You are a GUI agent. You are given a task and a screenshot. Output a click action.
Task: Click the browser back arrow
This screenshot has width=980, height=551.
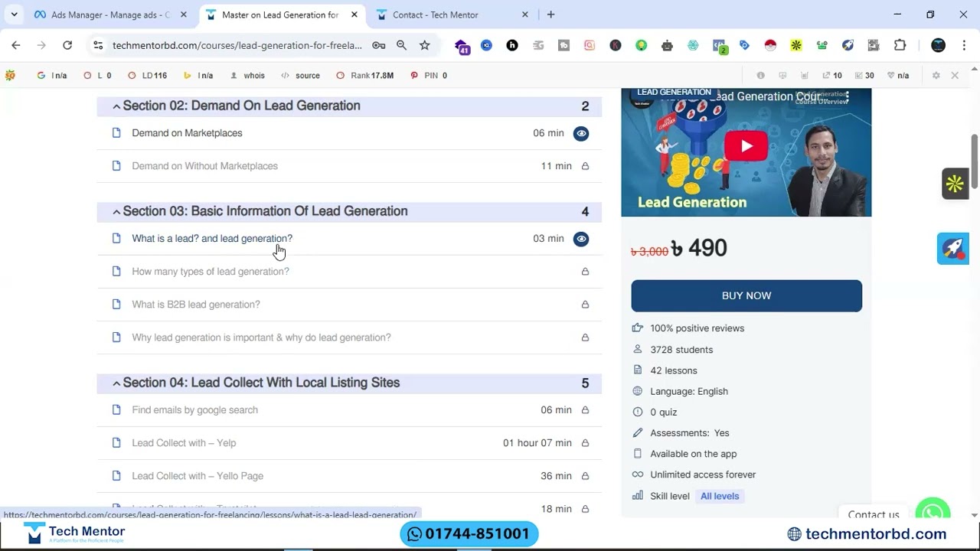tap(16, 45)
